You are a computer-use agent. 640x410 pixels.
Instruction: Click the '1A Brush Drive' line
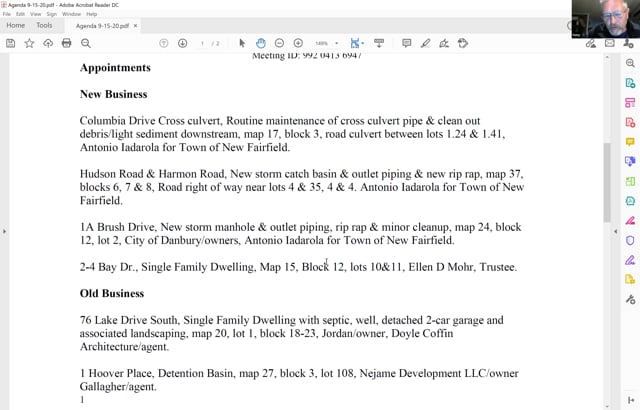click(300, 227)
